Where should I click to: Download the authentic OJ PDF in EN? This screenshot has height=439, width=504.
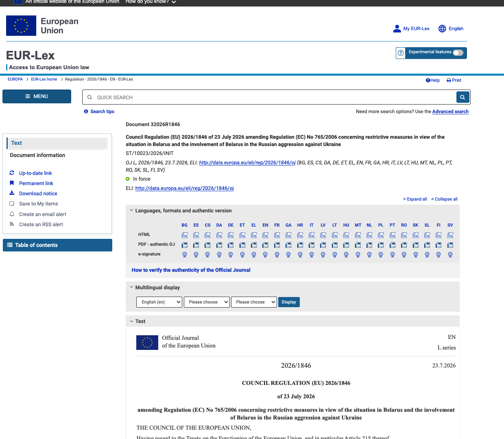265,245
